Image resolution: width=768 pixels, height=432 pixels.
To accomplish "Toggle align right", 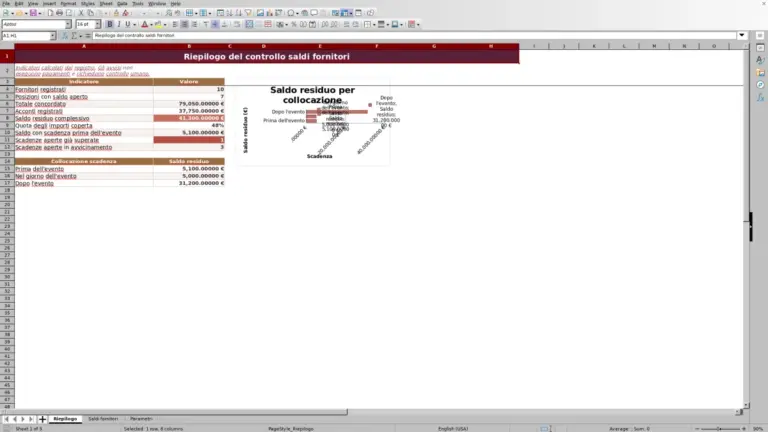I will pos(194,24).
